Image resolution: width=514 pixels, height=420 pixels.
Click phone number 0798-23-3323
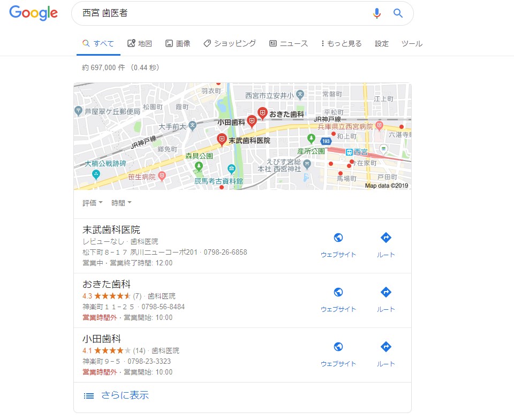149,361
